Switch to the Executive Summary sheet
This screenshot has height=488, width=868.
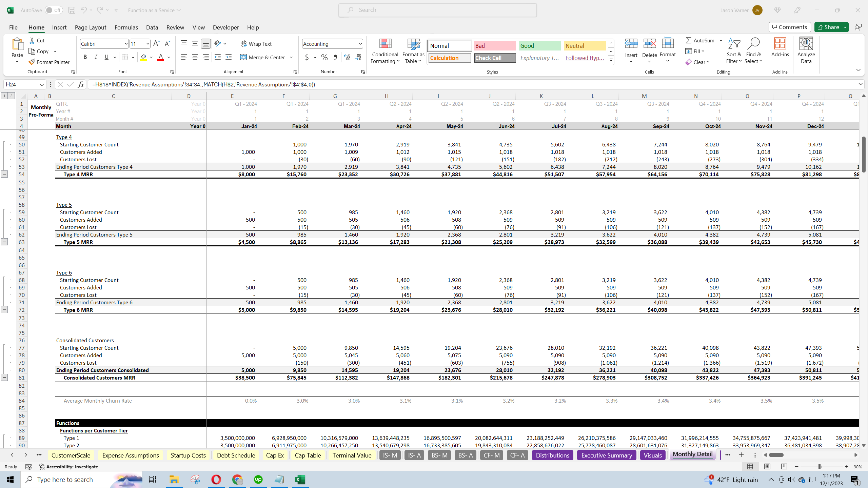click(x=607, y=455)
